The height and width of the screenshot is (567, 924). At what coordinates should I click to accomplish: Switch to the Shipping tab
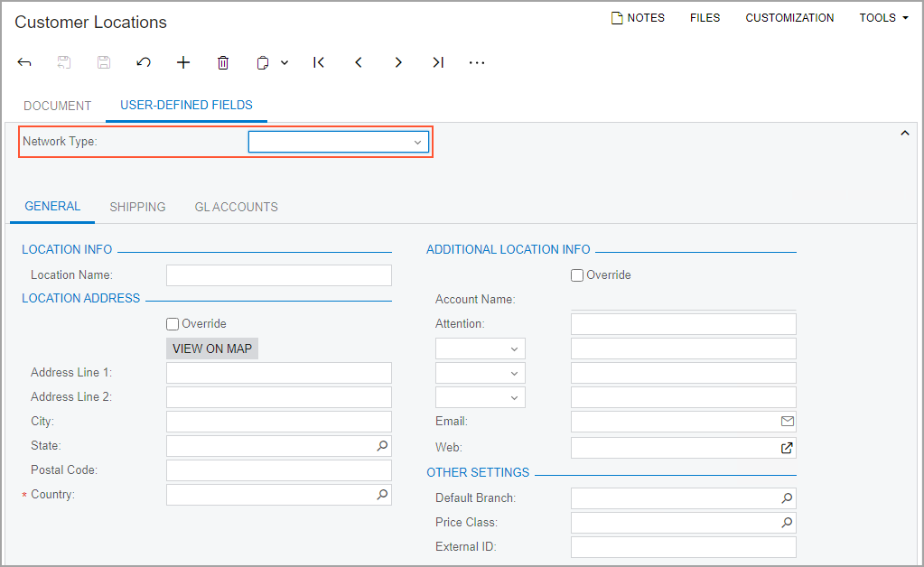pos(137,207)
